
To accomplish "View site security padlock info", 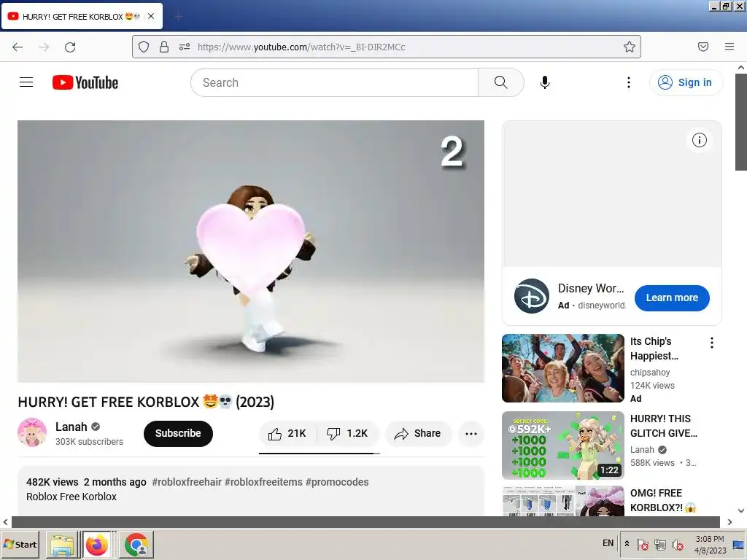I will 164,47.
